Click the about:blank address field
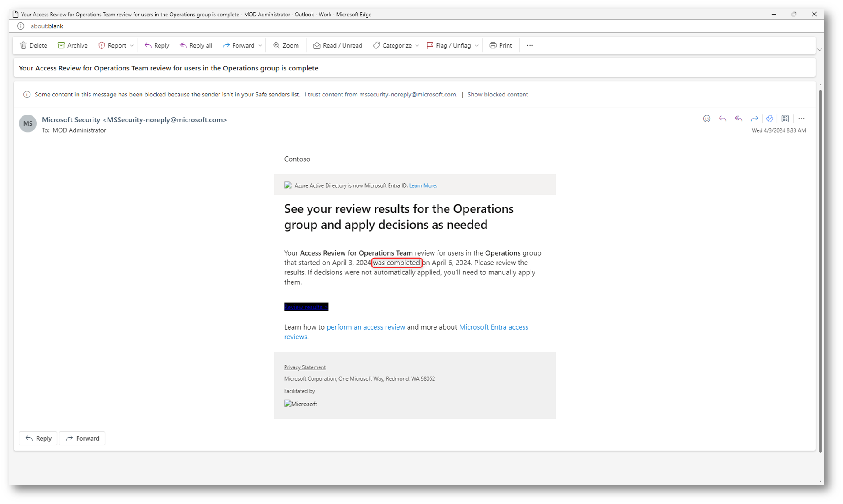The width and height of the screenshot is (843, 504). (x=47, y=26)
